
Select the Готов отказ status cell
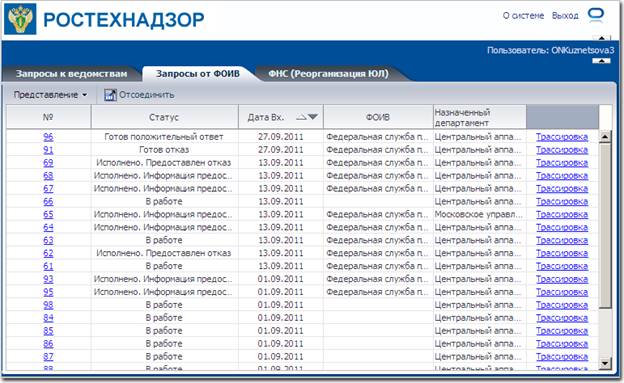(164, 150)
